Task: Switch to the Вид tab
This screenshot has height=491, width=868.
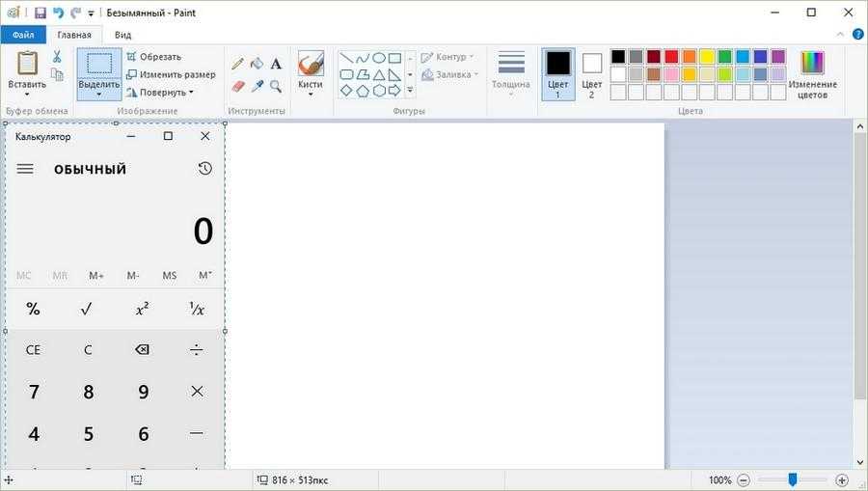Action: 123,35
